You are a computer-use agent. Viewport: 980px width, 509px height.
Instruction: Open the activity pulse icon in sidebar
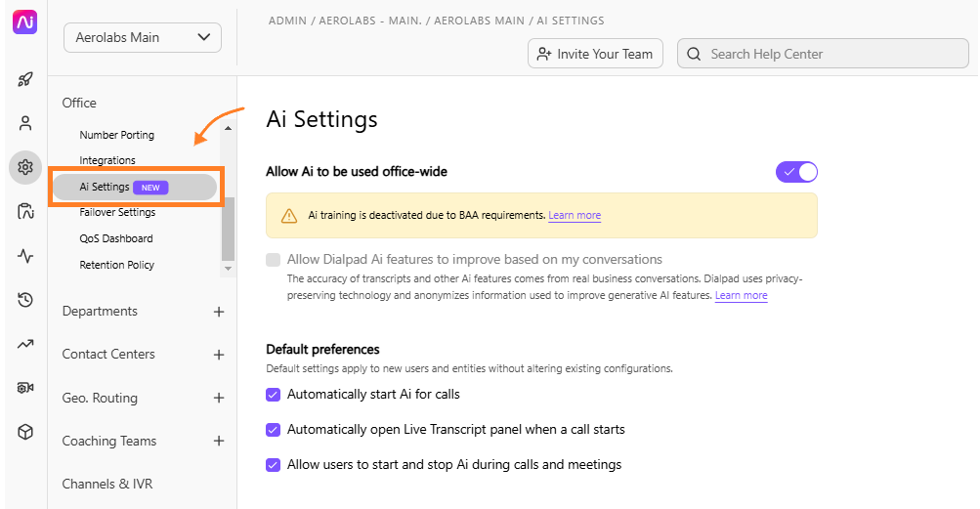point(25,256)
